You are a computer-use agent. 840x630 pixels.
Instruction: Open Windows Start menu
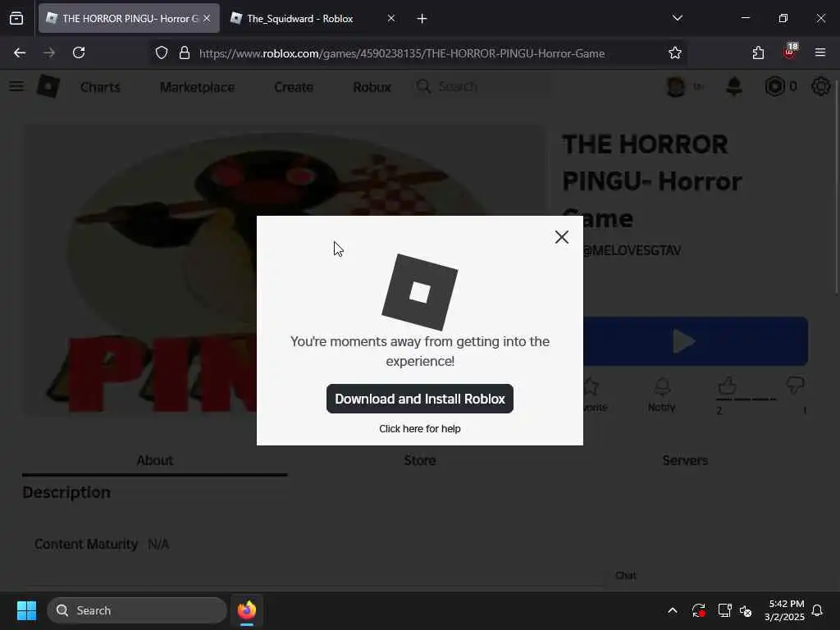click(x=26, y=610)
